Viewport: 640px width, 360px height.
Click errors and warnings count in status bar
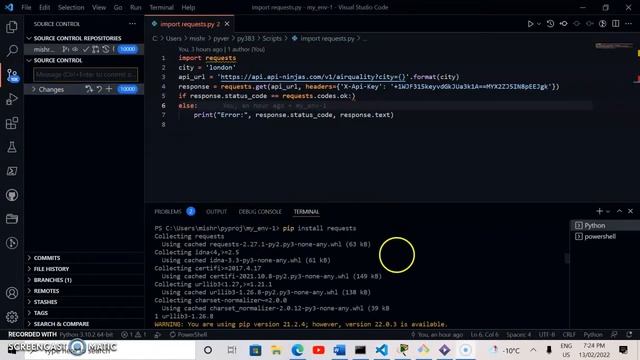(x=133, y=334)
